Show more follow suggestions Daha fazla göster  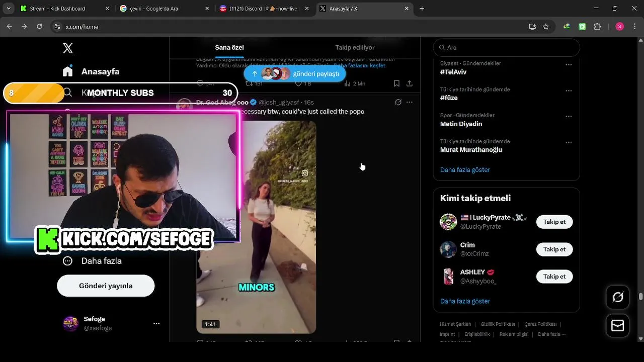(x=465, y=301)
